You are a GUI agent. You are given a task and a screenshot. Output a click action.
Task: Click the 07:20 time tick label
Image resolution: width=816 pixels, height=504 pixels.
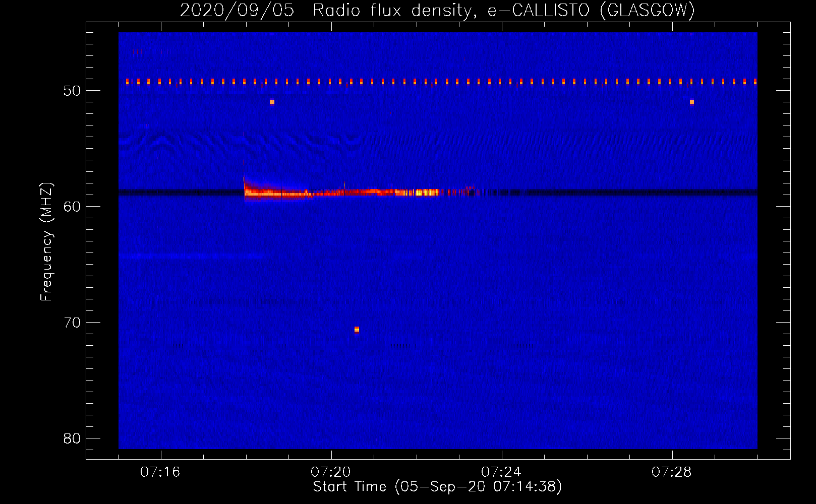331,472
